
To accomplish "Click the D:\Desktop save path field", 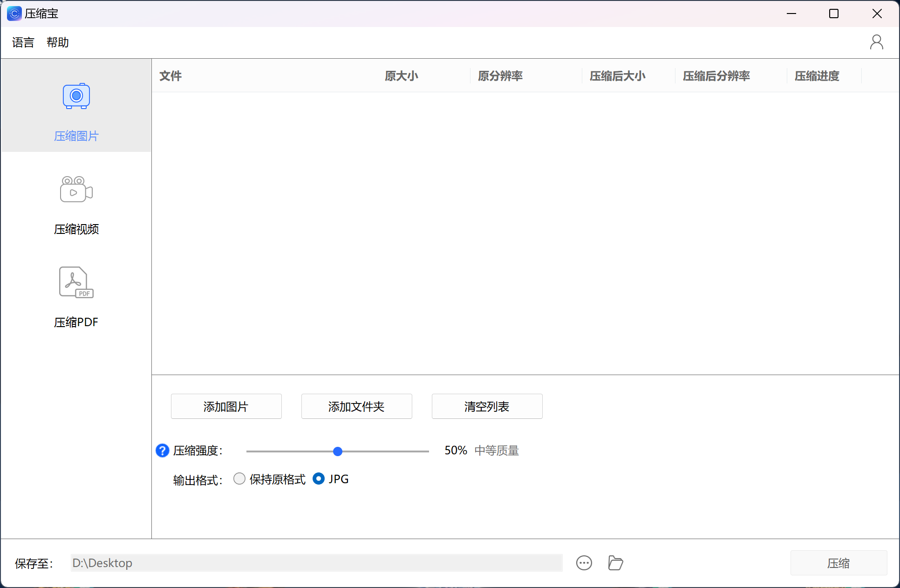I will [317, 563].
